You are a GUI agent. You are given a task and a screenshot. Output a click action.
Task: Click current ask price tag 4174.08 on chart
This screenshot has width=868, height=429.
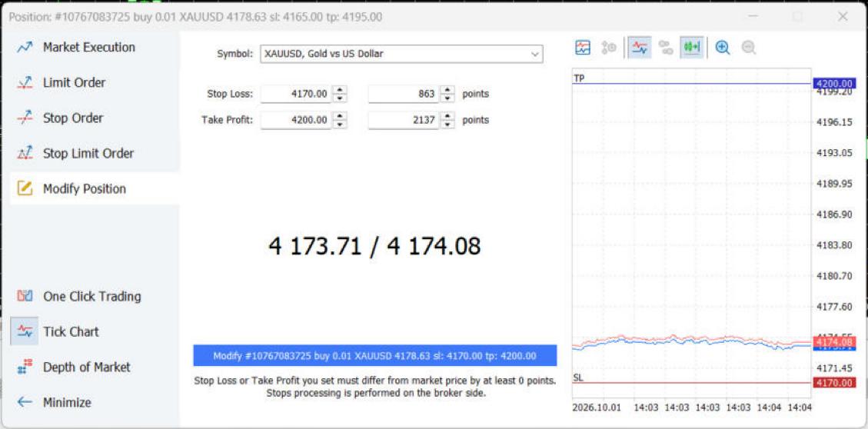click(833, 342)
